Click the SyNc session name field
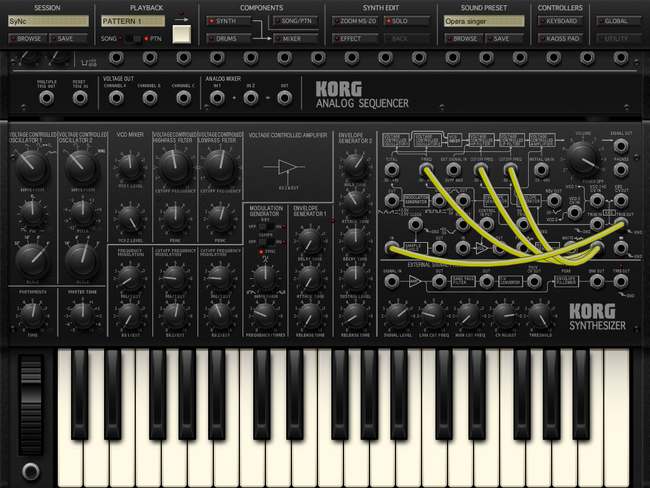This screenshot has height=488, width=650. click(48, 21)
